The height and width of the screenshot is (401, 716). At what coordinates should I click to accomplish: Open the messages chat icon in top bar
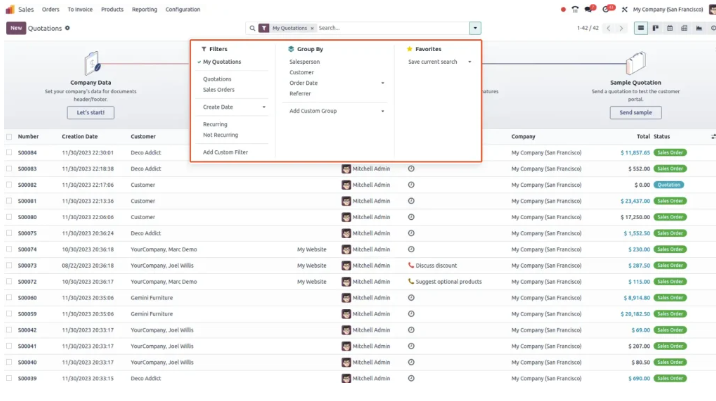pos(590,9)
